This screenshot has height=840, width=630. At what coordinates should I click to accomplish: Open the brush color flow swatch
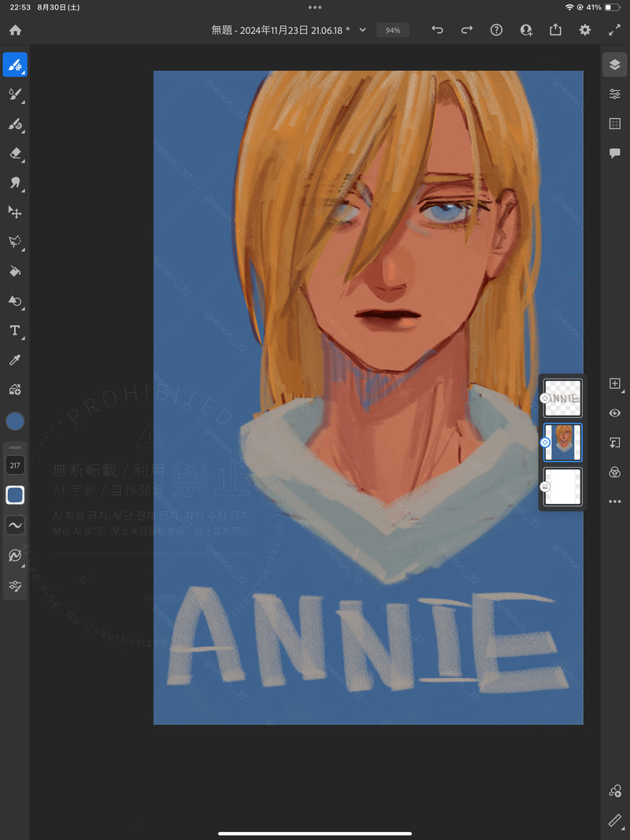(x=15, y=495)
